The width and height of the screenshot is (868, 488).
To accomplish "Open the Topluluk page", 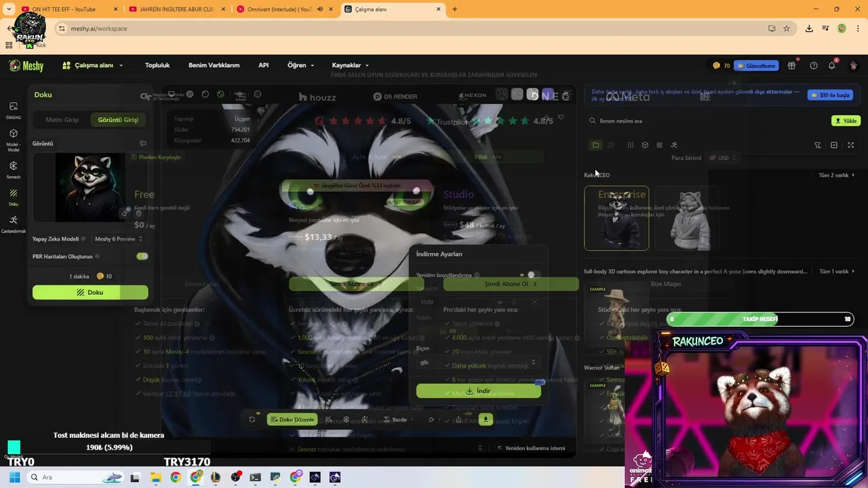I will [157, 66].
